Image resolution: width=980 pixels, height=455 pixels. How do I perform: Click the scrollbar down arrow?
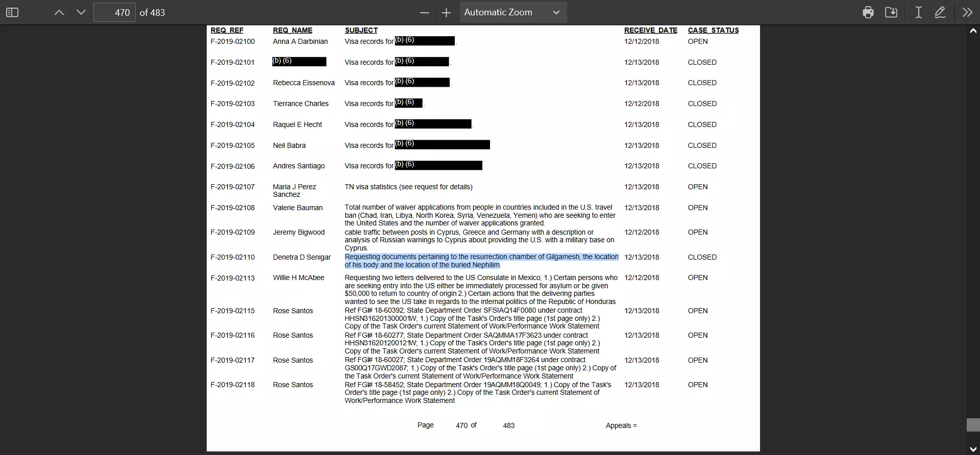pyautogui.click(x=973, y=449)
